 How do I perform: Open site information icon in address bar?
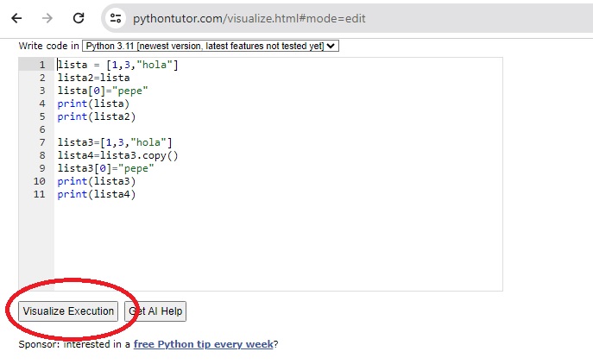pos(116,18)
